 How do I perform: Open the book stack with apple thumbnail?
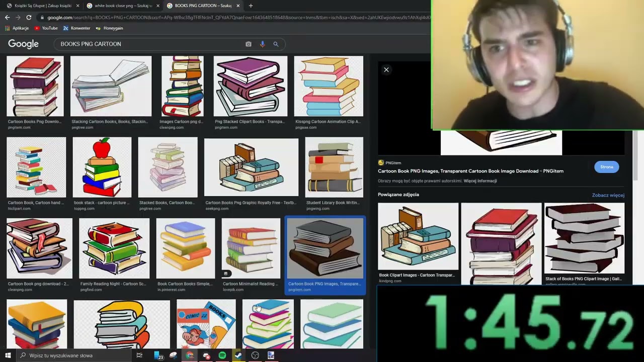(102, 167)
